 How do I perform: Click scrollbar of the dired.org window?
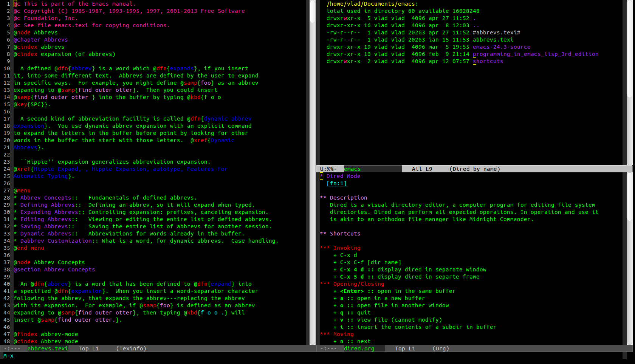pyautogui.click(x=630, y=259)
